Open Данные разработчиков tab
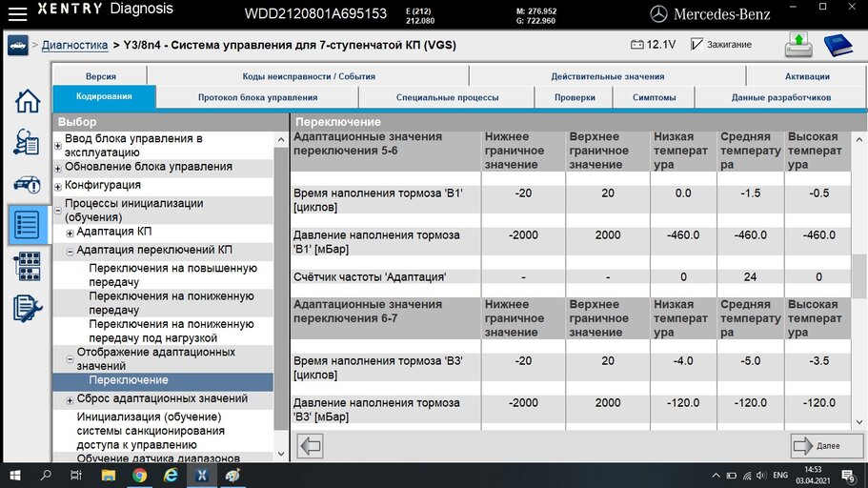The image size is (868, 488). point(780,97)
